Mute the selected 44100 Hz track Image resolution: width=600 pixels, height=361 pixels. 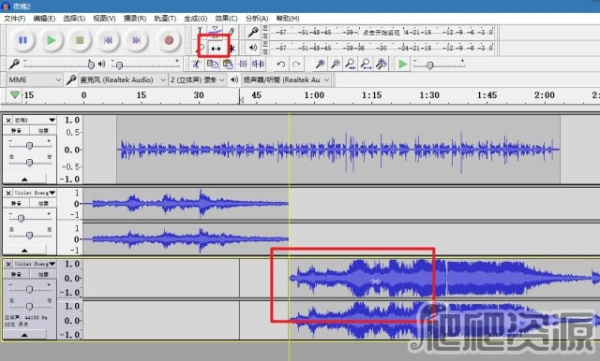16,274
